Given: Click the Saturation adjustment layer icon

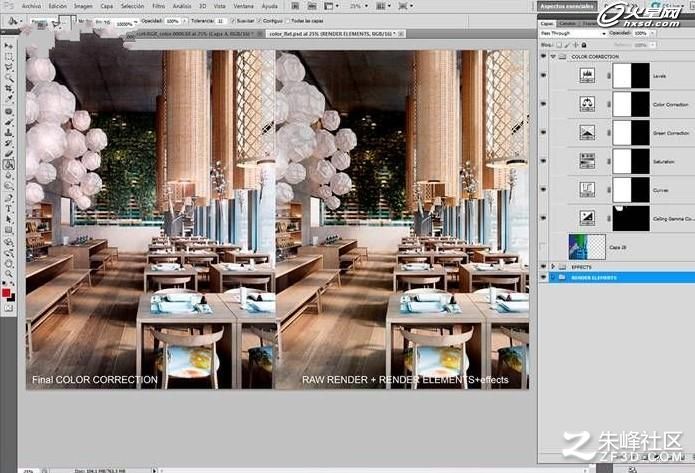Looking at the screenshot, I should pyautogui.click(x=587, y=161).
